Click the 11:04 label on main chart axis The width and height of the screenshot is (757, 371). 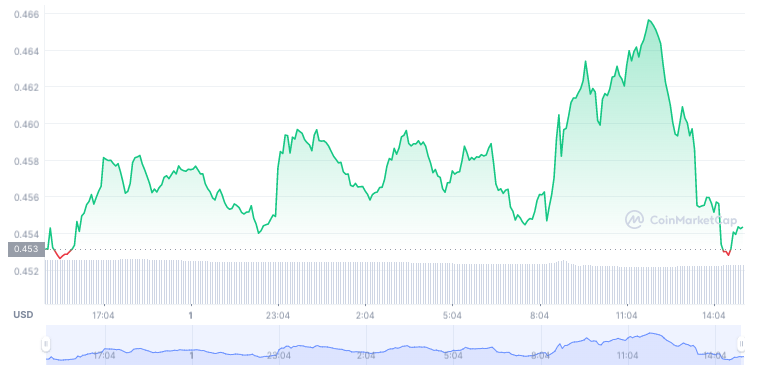click(627, 315)
